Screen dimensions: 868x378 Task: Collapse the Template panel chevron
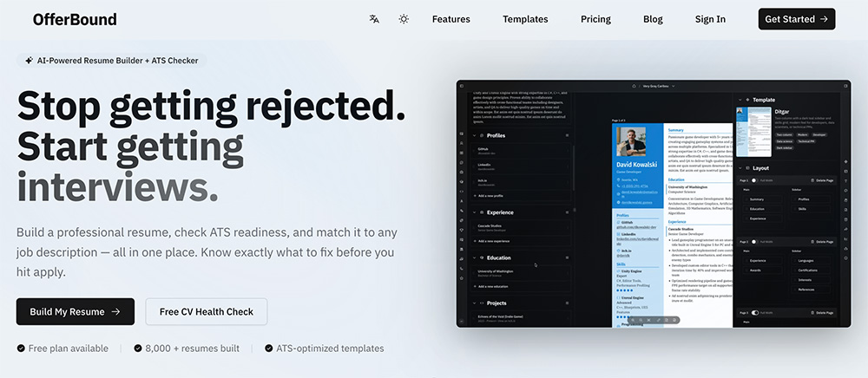point(740,100)
